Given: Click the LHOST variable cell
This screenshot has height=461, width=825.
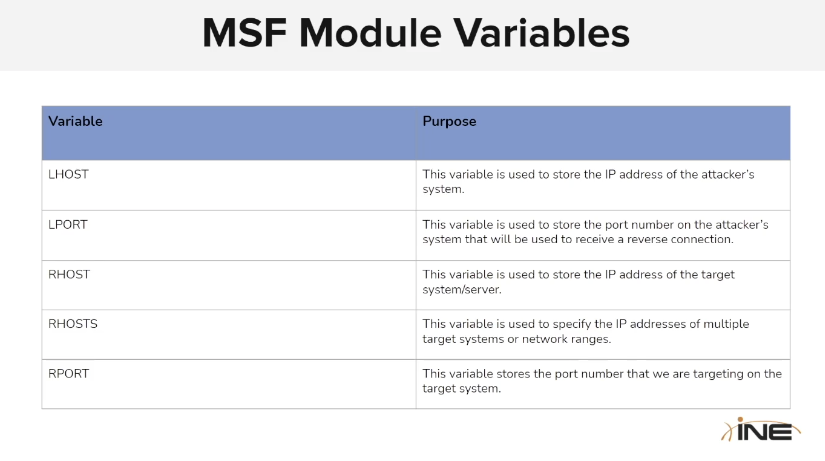Looking at the screenshot, I should click(68, 174).
